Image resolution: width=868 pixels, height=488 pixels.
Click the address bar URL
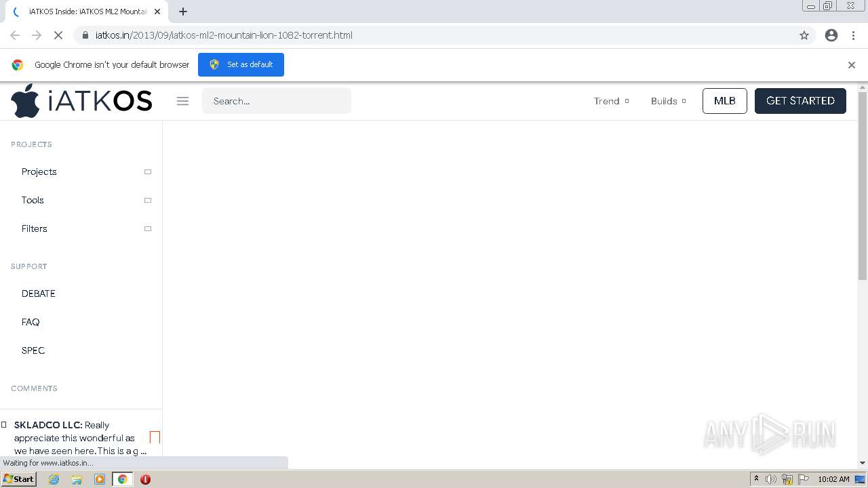(224, 35)
